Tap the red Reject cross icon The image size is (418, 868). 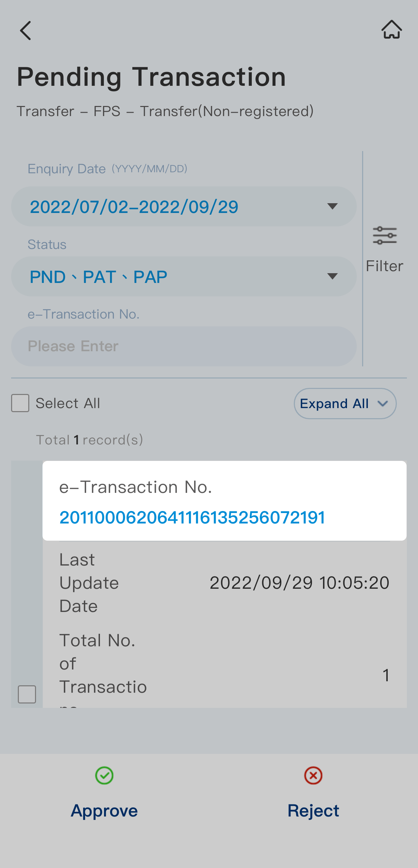(313, 775)
